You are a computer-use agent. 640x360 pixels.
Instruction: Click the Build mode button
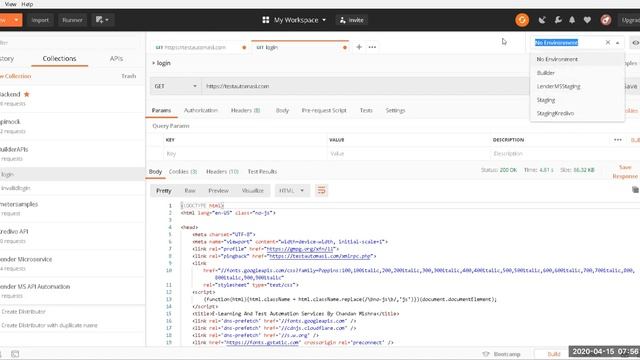553,354
